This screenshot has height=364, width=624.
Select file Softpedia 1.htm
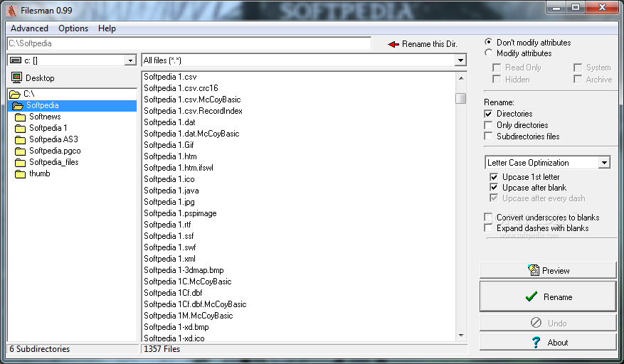170,156
